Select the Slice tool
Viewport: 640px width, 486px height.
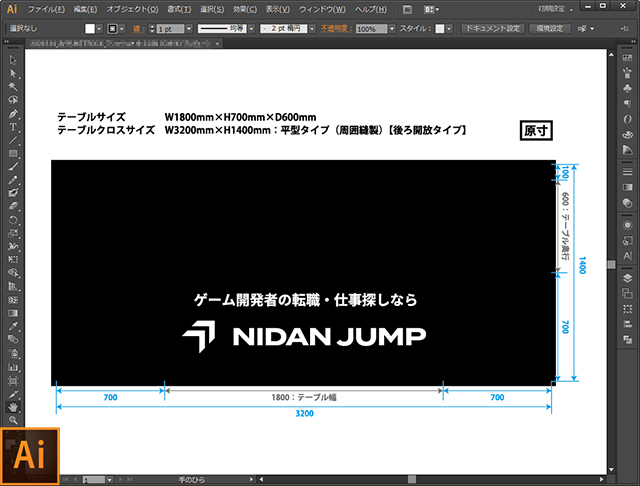13,394
